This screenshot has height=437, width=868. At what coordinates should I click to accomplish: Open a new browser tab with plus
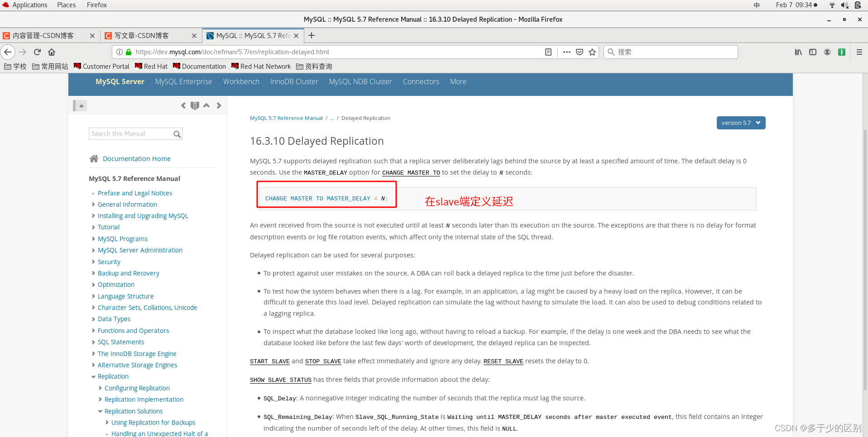click(x=312, y=35)
